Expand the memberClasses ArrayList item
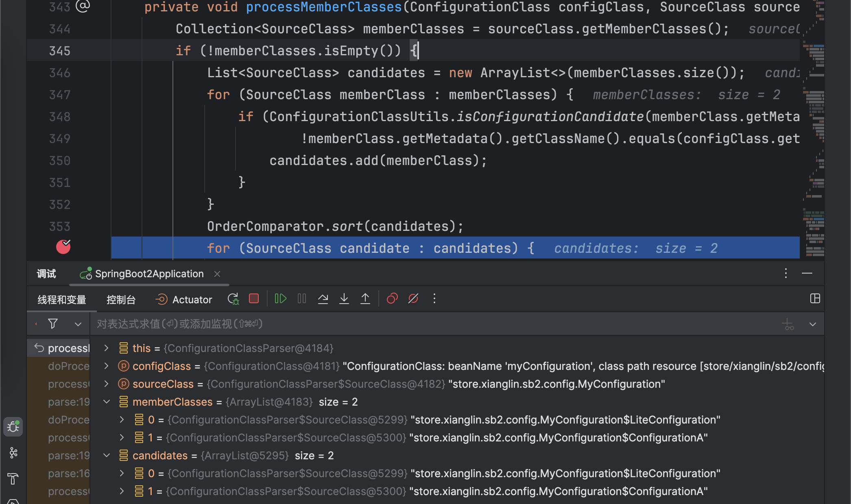The width and height of the screenshot is (851, 504). click(106, 402)
